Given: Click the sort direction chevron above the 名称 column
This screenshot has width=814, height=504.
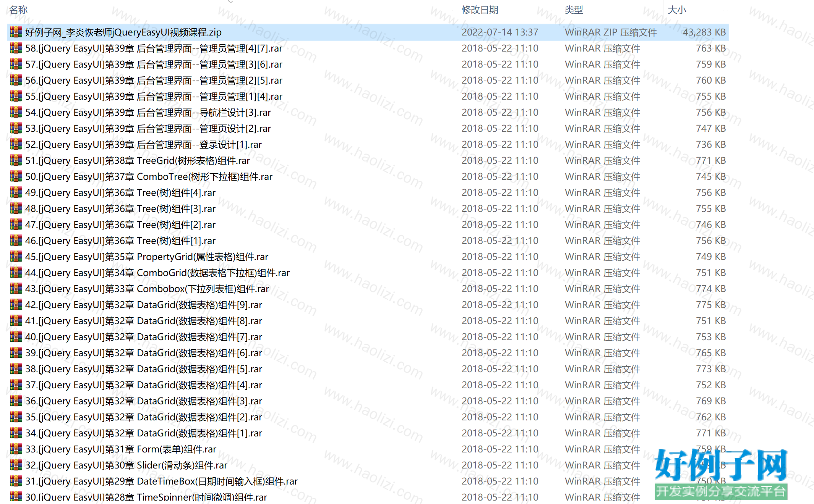Looking at the screenshot, I should click(x=230, y=2).
